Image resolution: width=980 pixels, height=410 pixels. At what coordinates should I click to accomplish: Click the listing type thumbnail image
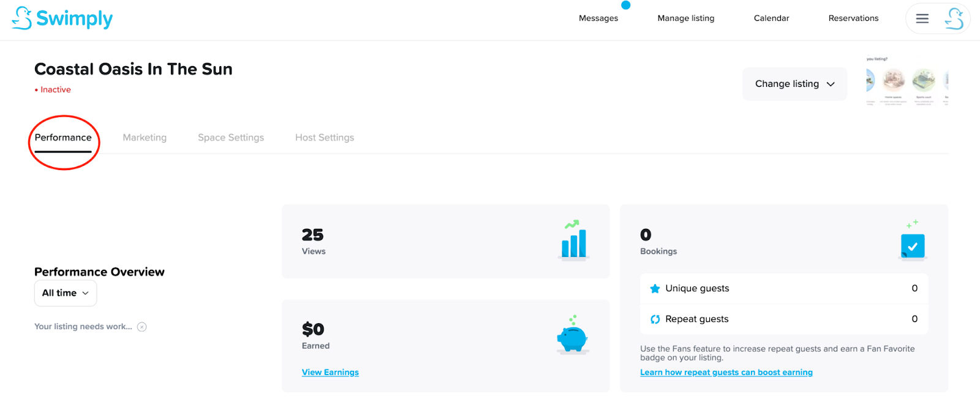point(907,83)
